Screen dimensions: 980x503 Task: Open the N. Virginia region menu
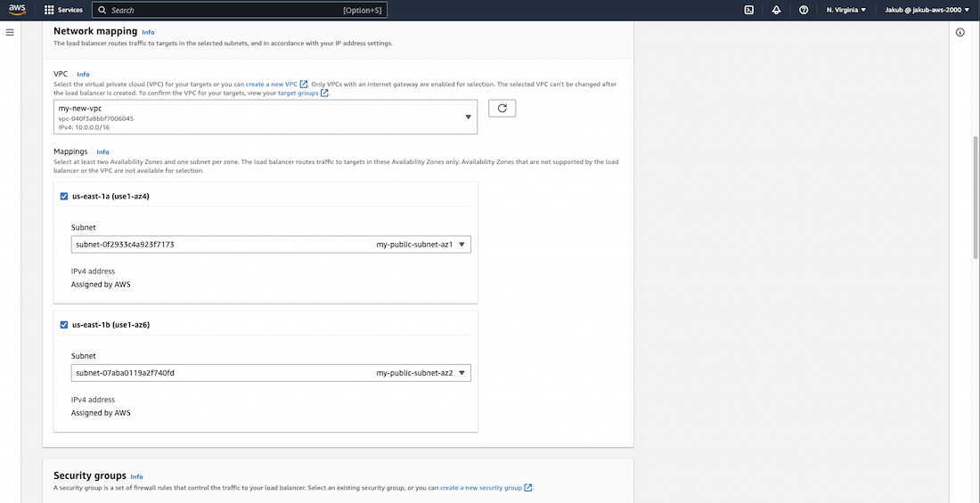tap(845, 10)
